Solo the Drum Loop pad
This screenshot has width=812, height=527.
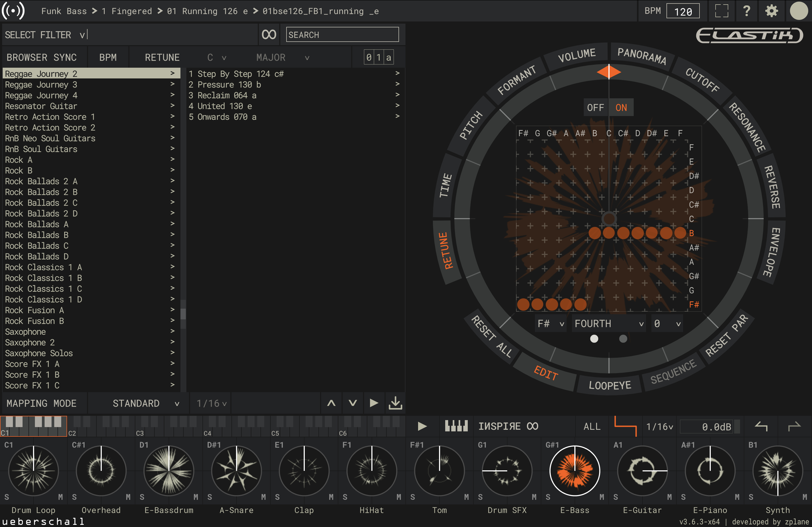click(x=6, y=497)
